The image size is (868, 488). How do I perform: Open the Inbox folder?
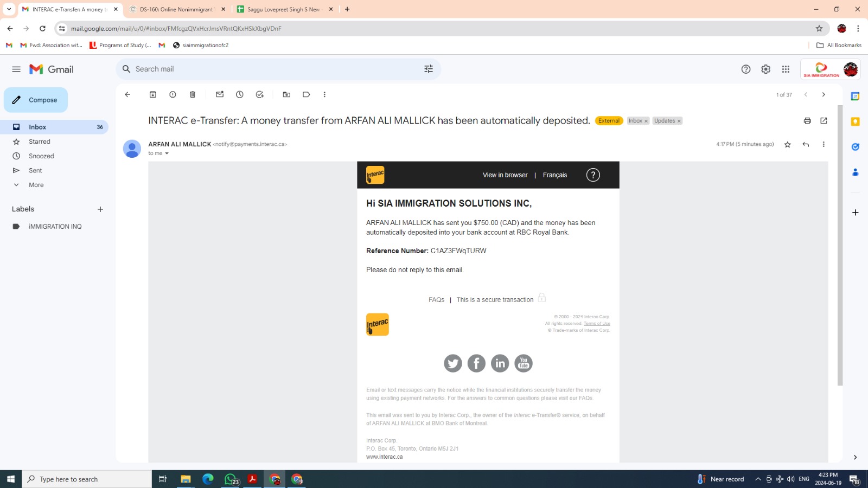click(54, 127)
